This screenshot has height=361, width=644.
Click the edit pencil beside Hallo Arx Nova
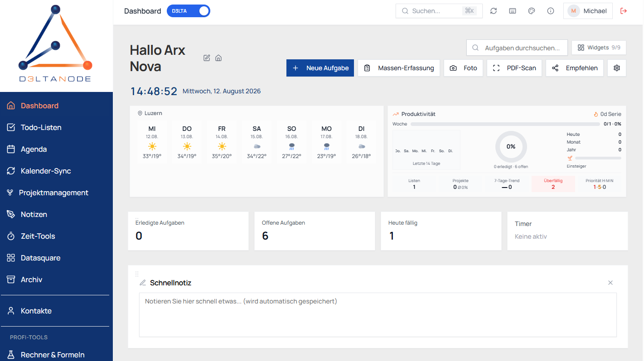pyautogui.click(x=207, y=58)
